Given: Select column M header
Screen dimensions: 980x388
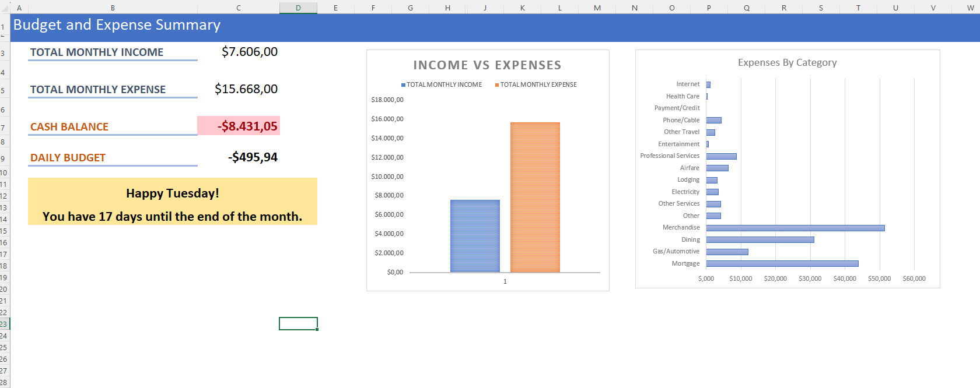Looking at the screenshot, I should click(x=597, y=8).
